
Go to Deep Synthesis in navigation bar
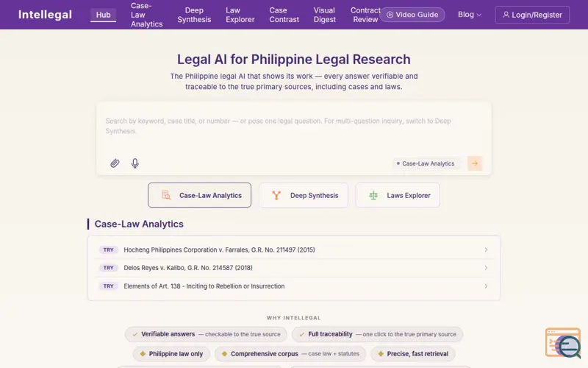(194, 15)
